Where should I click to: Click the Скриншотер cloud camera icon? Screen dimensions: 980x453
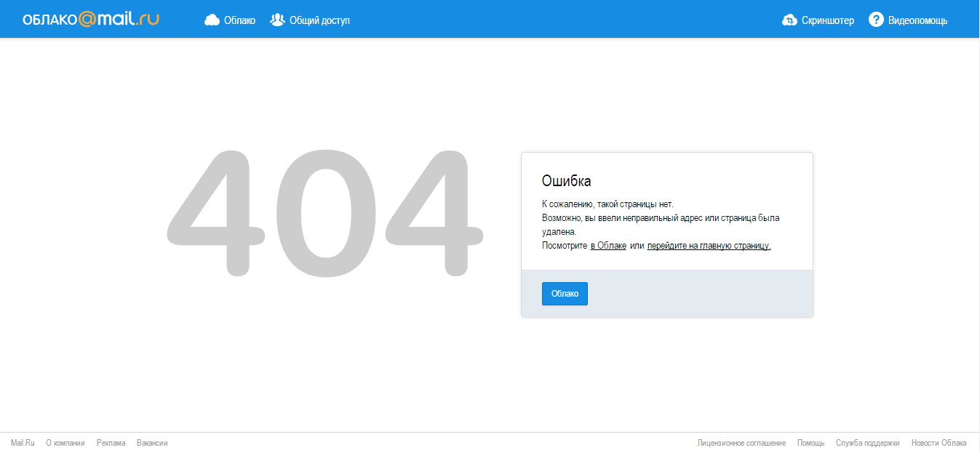pos(789,20)
